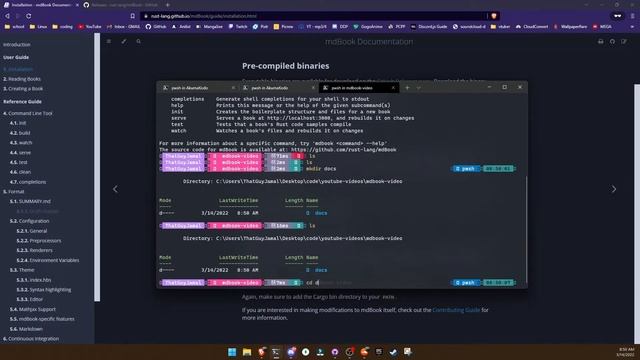Switch to the first 'pwsh in AkumaKodo' terminal tab
The image size is (640, 360).
(198, 87)
